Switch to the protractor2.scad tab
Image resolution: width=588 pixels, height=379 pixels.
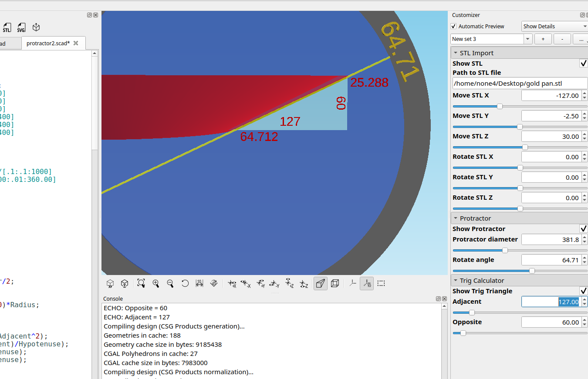click(x=48, y=44)
